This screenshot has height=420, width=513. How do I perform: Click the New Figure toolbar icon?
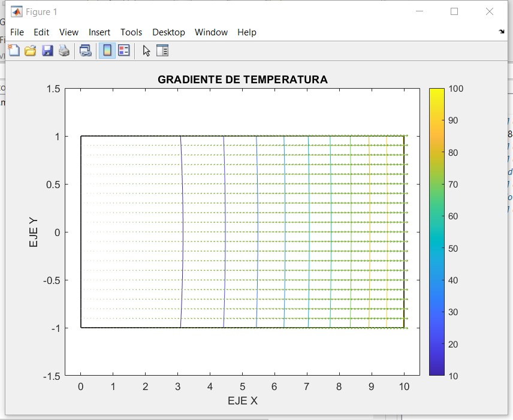pos(13,51)
